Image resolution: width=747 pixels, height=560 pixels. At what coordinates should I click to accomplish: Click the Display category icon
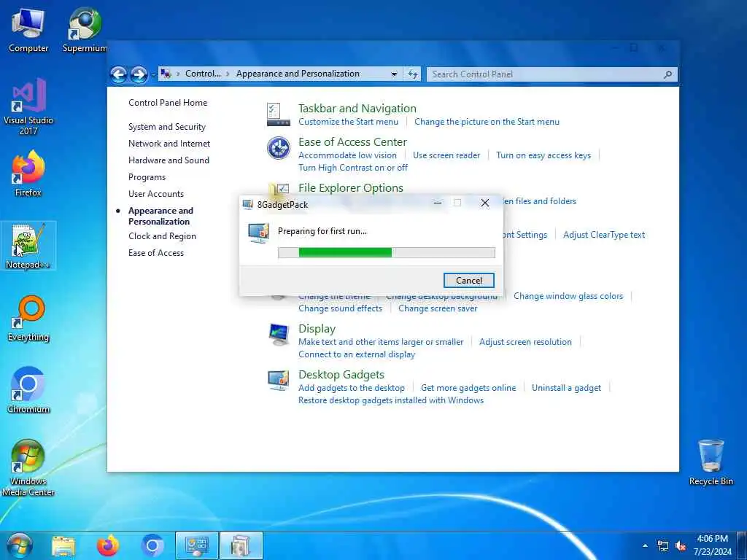coord(279,334)
